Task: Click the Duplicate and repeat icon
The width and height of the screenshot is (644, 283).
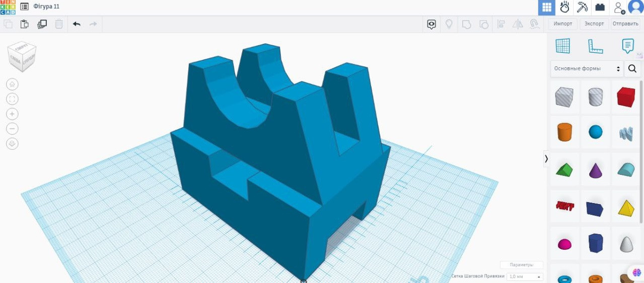Action: [42, 24]
